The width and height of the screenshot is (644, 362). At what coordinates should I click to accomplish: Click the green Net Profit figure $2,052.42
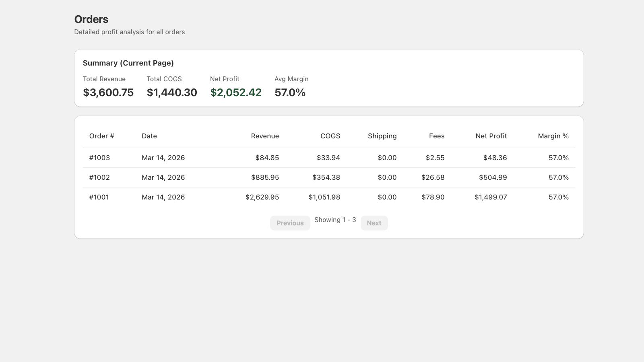tap(235, 93)
